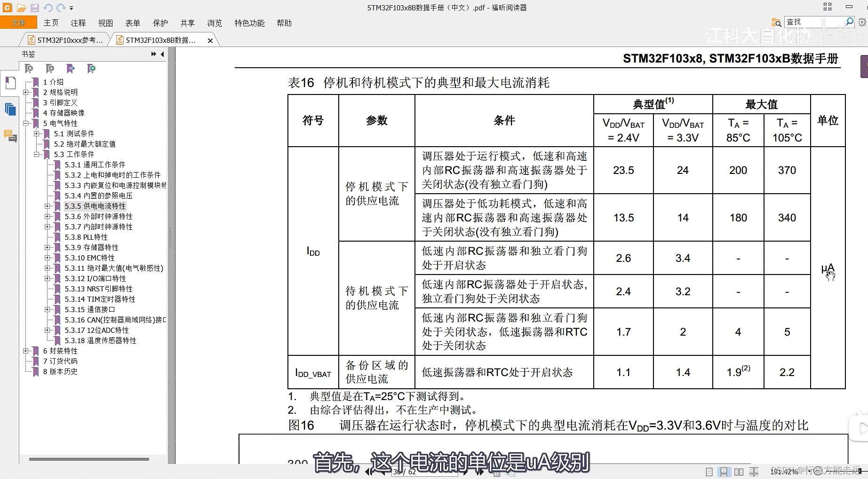Switch to single page view icon
868x479 pixels.
click(x=709, y=471)
